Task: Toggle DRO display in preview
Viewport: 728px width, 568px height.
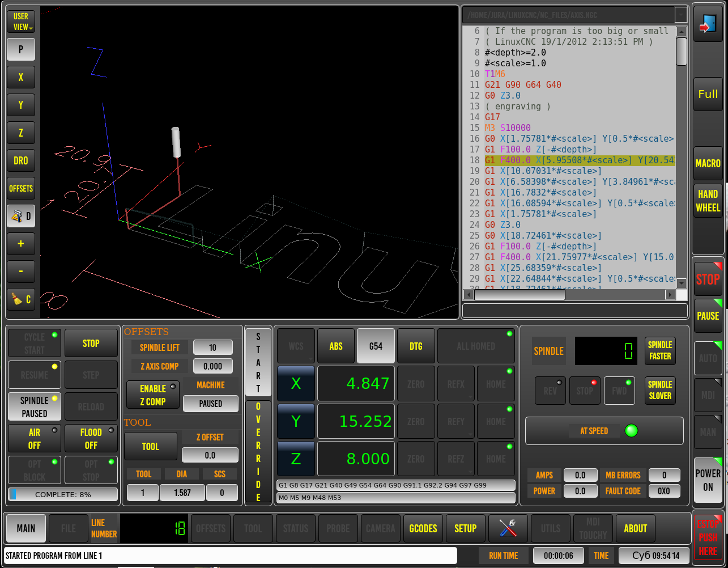Action: (x=21, y=160)
